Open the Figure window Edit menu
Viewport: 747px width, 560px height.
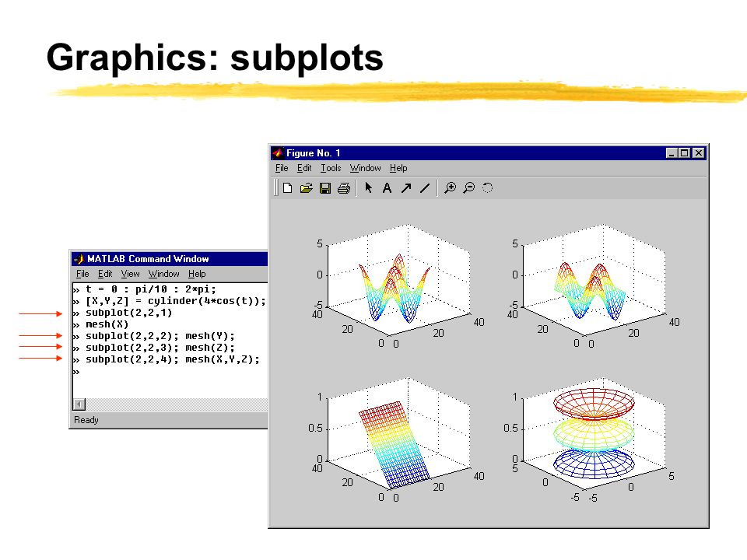(304, 168)
